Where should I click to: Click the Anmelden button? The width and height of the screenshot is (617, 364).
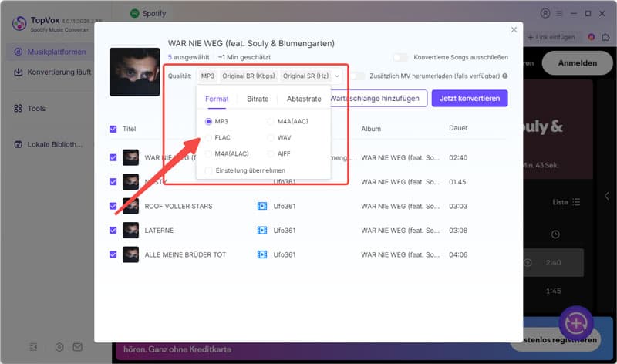577,63
